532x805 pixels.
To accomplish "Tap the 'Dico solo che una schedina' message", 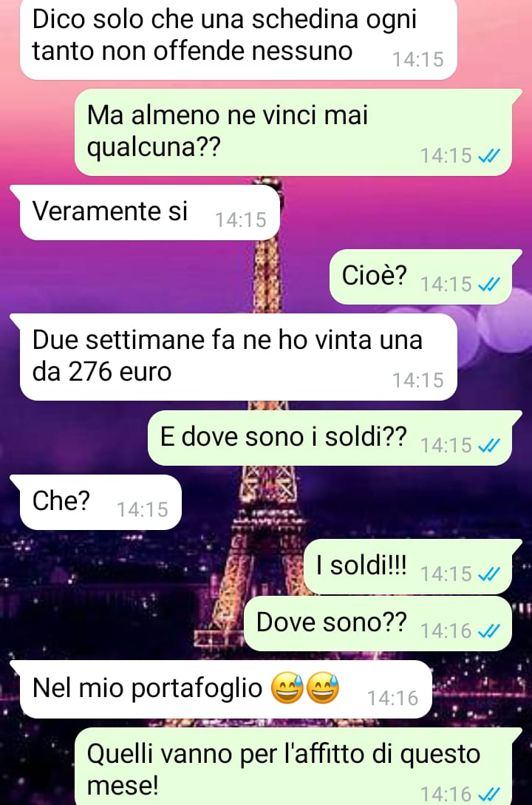I will click(239, 39).
